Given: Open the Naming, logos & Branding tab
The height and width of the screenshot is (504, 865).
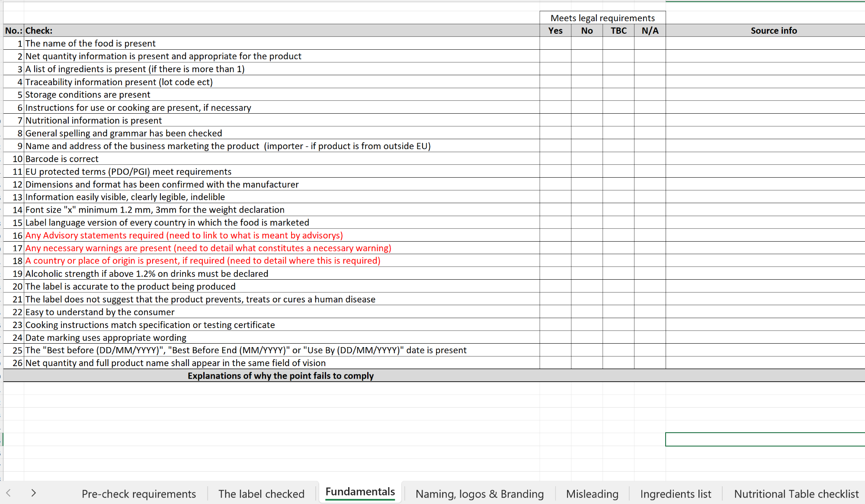Looking at the screenshot, I should [480, 494].
